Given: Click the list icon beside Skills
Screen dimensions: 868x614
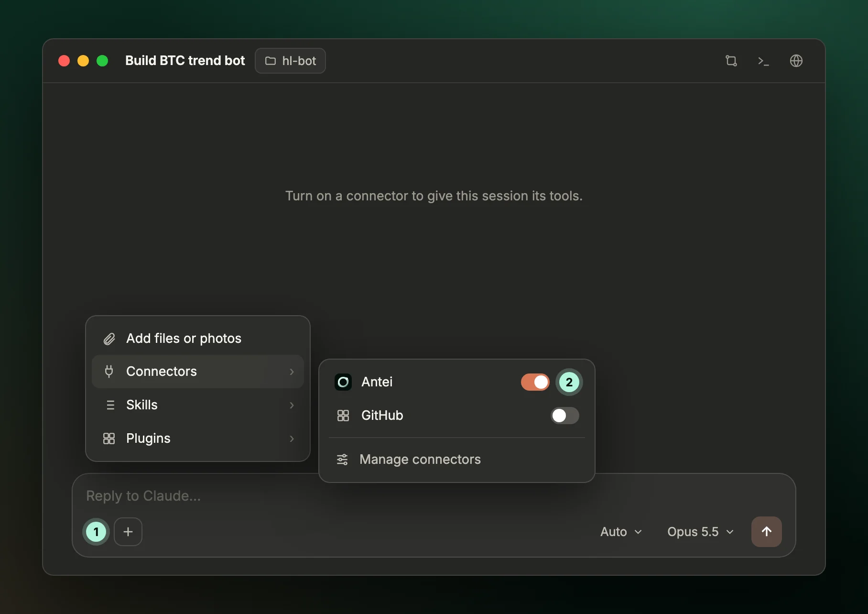Looking at the screenshot, I should [x=110, y=405].
